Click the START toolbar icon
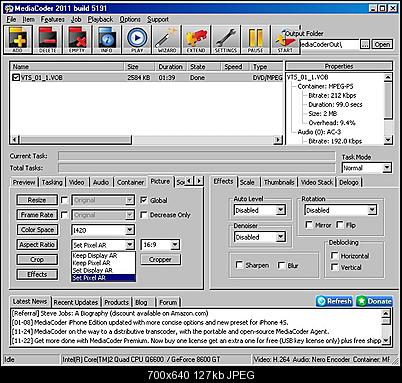This screenshot has height=383, width=402. click(285, 40)
